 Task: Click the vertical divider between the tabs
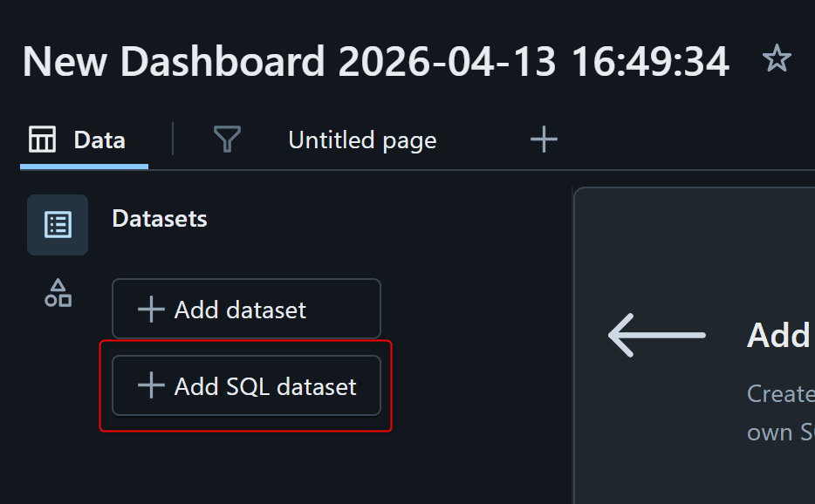pyautogui.click(x=173, y=140)
